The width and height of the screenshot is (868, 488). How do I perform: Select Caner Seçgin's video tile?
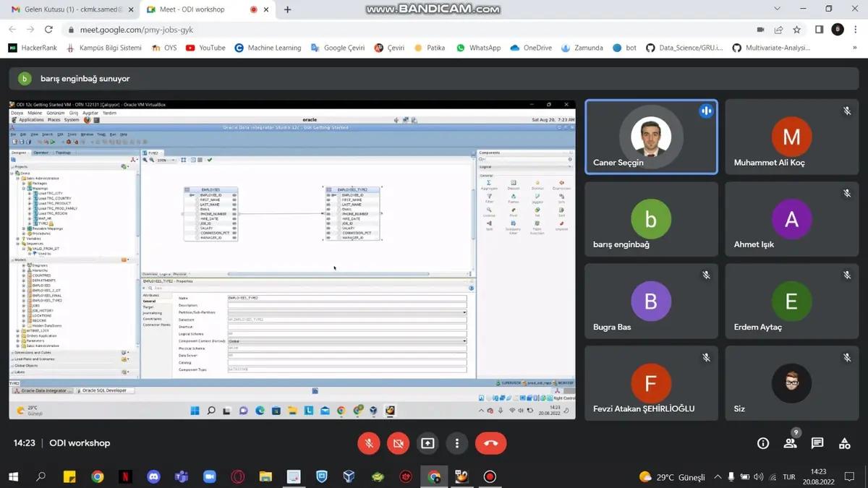click(x=651, y=137)
